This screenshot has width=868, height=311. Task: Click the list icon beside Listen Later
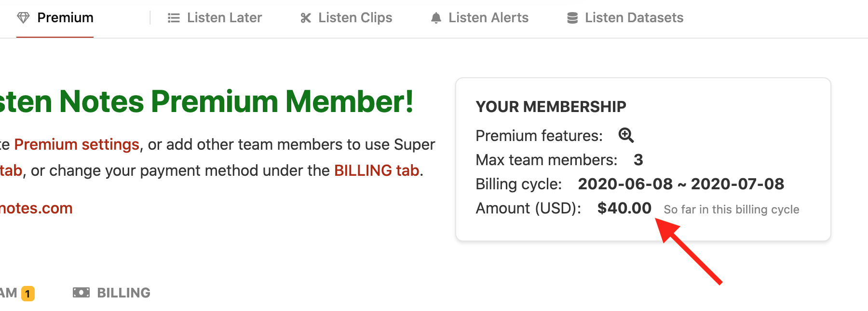pos(174,17)
